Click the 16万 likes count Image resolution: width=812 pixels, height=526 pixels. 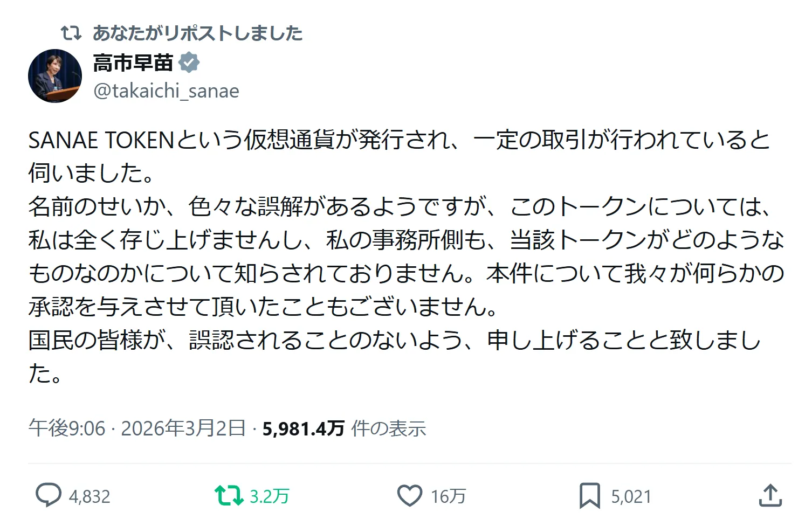(x=448, y=496)
